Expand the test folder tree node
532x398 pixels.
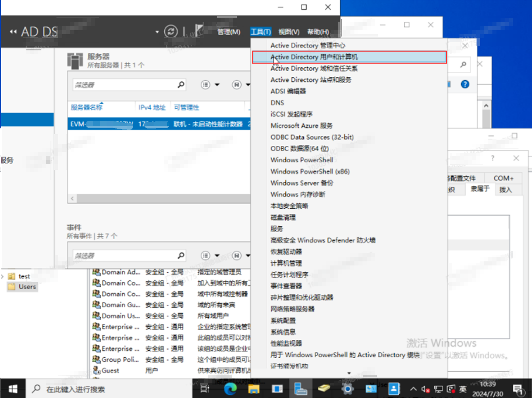tap(3, 276)
